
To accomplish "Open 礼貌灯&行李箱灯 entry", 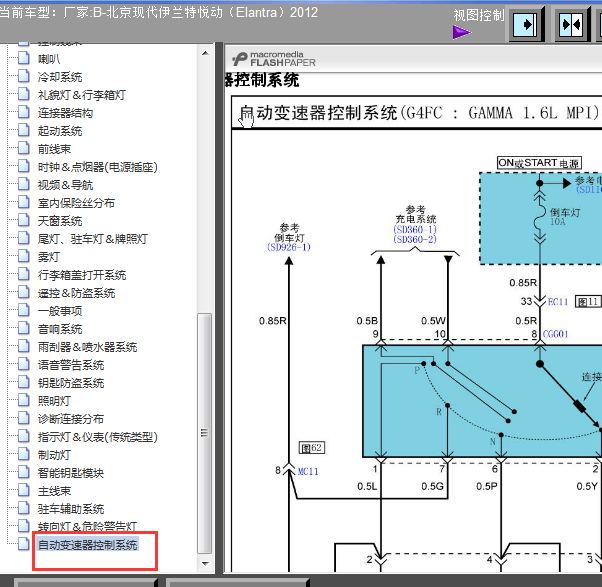I will pyautogui.click(x=82, y=95).
